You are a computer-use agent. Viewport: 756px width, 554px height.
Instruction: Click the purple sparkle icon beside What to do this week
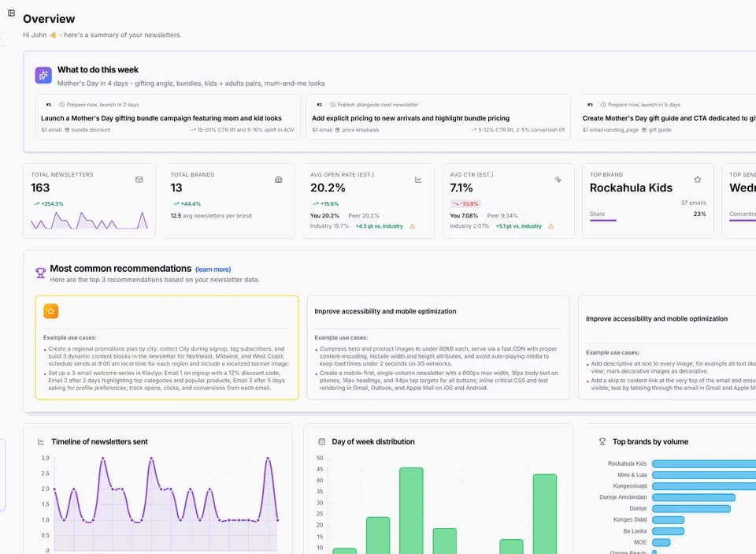pyautogui.click(x=43, y=76)
